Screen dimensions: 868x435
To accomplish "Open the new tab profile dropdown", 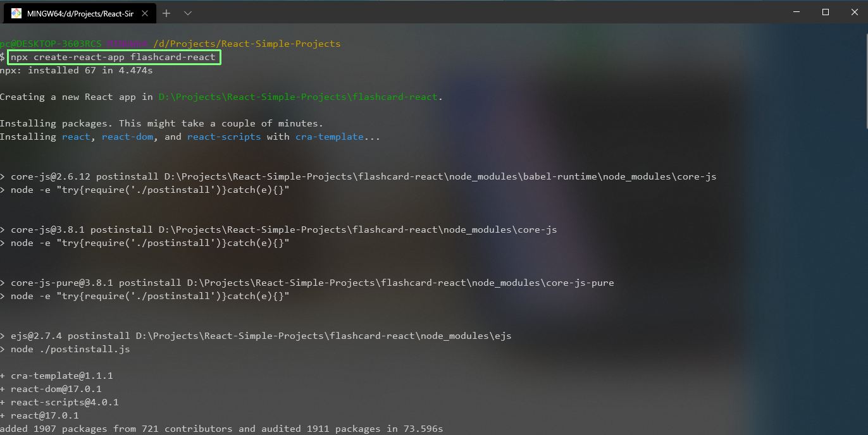I will click(x=188, y=13).
